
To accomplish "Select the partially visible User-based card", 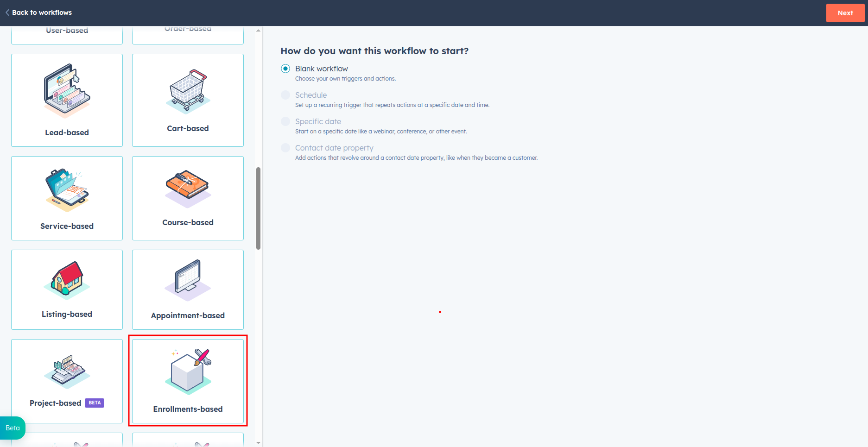I will click(x=67, y=35).
